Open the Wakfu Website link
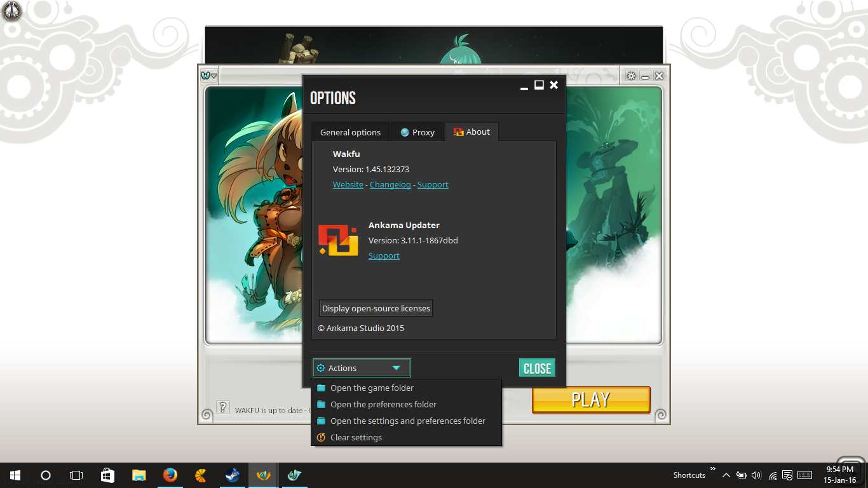The image size is (868, 488). click(x=348, y=184)
